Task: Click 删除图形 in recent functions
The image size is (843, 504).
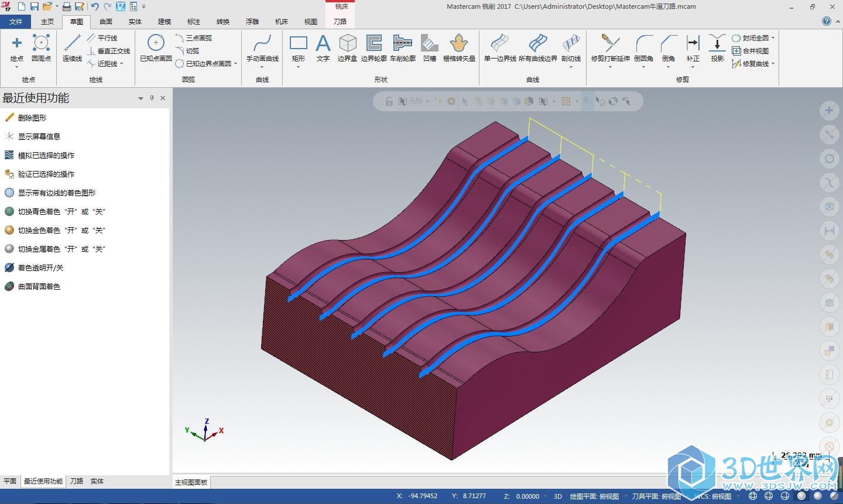Action: 25,118
